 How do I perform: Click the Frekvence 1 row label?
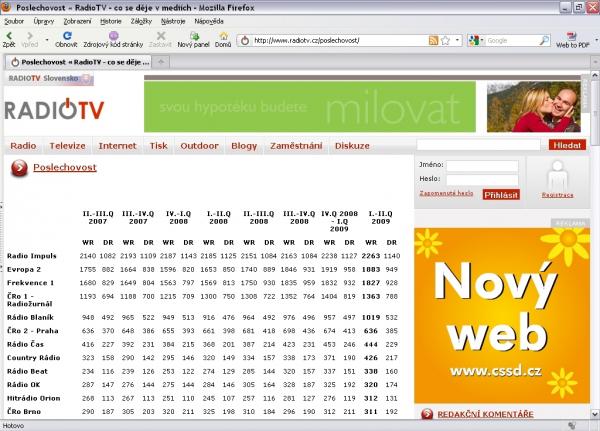point(30,283)
